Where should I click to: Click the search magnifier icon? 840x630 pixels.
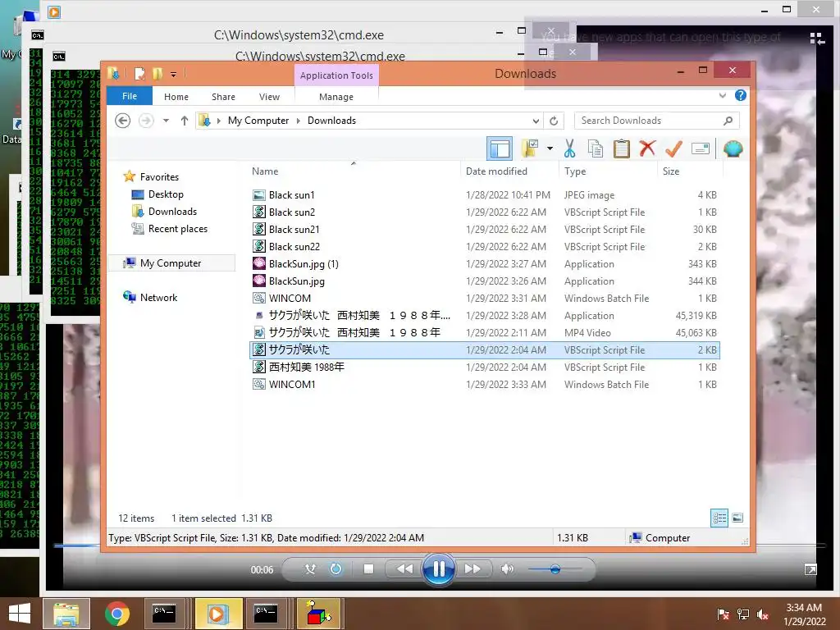(x=728, y=121)
